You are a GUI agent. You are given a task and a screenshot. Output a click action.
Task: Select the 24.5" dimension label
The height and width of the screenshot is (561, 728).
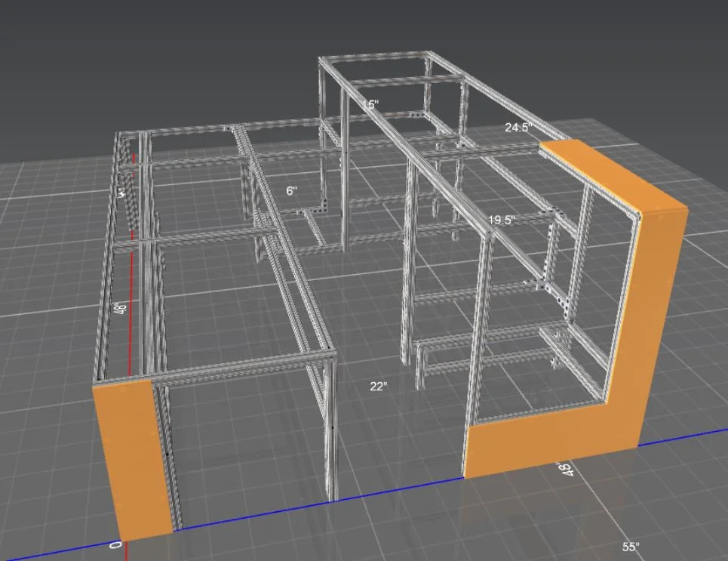pos(518,127)
